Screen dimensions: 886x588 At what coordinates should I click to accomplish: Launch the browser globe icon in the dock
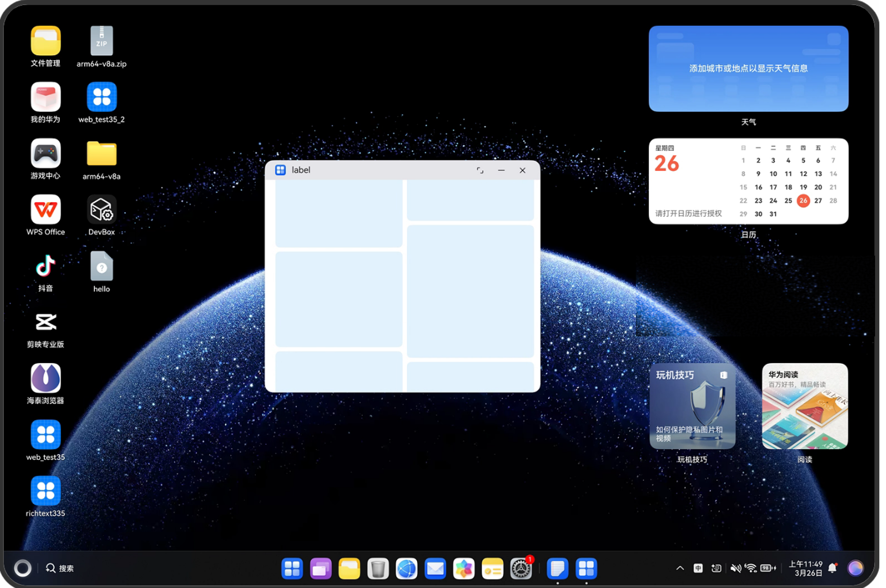point(406,569)
